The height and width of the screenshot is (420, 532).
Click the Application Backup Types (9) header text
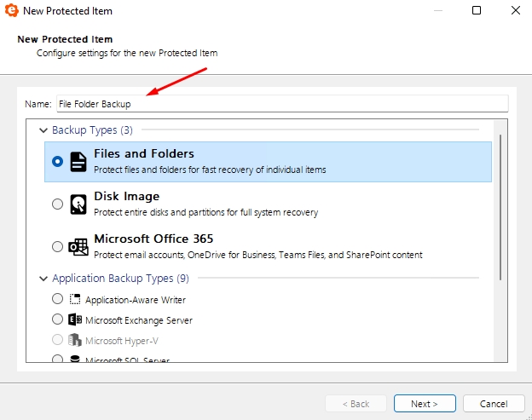pyautogui.click(x=120, y=279)
